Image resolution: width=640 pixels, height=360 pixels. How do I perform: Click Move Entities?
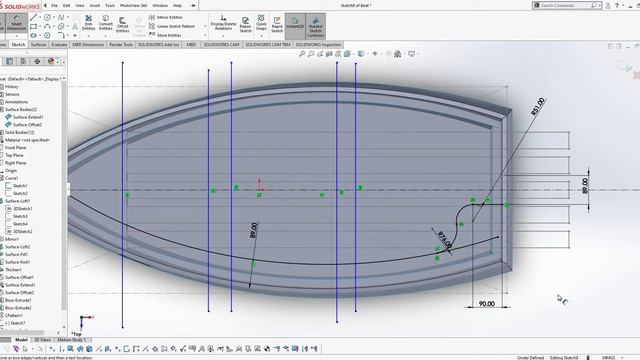click(165, 35)
